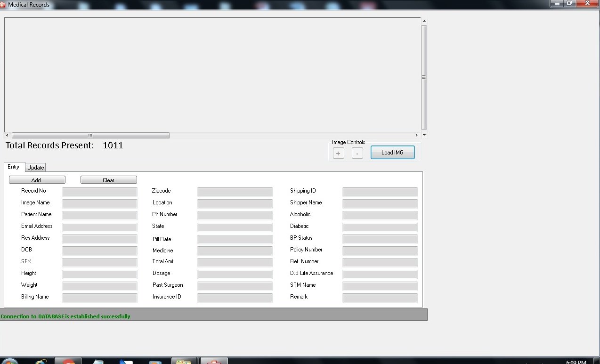600x364 pixels.
Task: Click the minus zoom-out image control
Action: (x=357, y=153)
